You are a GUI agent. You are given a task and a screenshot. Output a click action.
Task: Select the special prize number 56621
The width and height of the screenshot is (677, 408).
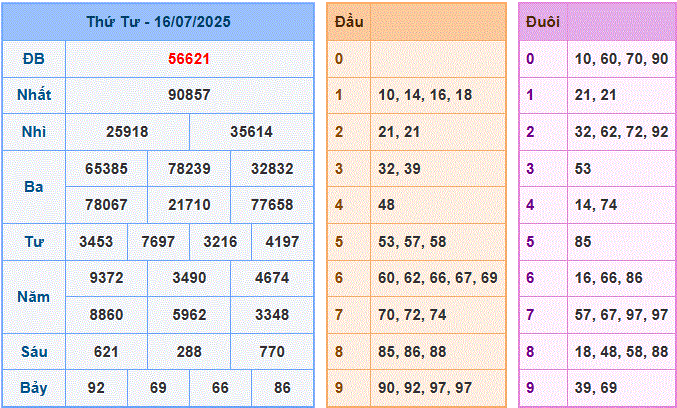[x=189, y=59]
